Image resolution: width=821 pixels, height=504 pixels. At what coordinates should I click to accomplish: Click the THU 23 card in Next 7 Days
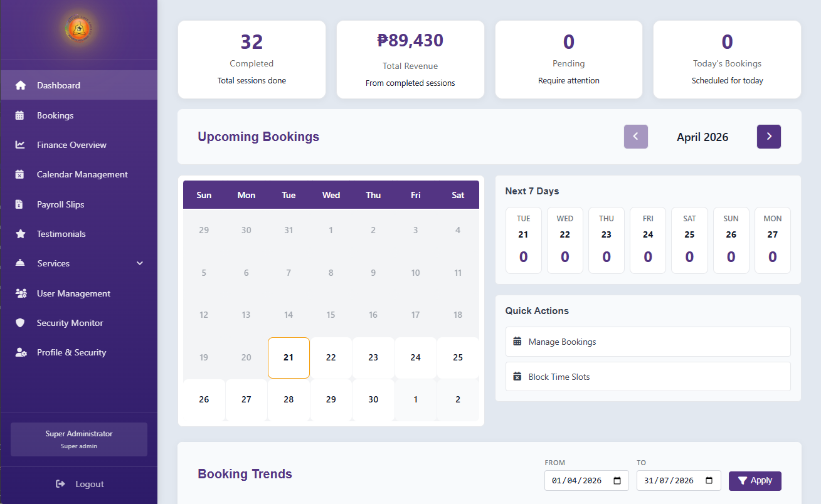pyautogui.click(x=606, y=241)
